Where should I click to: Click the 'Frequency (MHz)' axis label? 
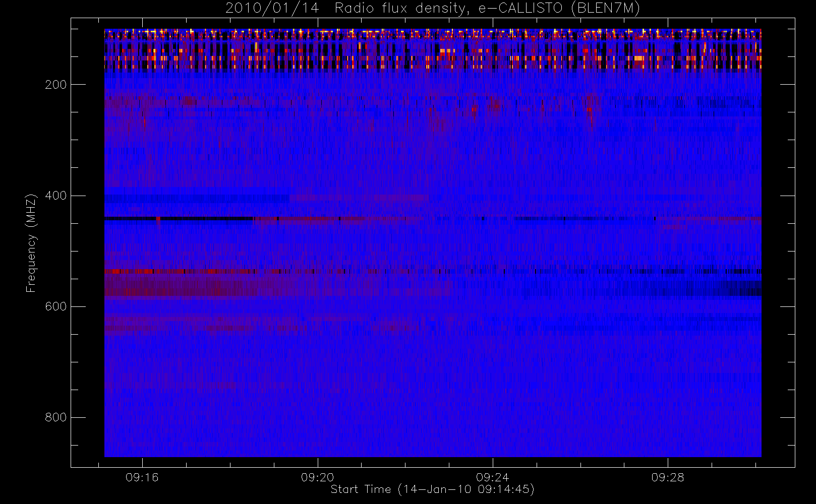click(31, 243)
